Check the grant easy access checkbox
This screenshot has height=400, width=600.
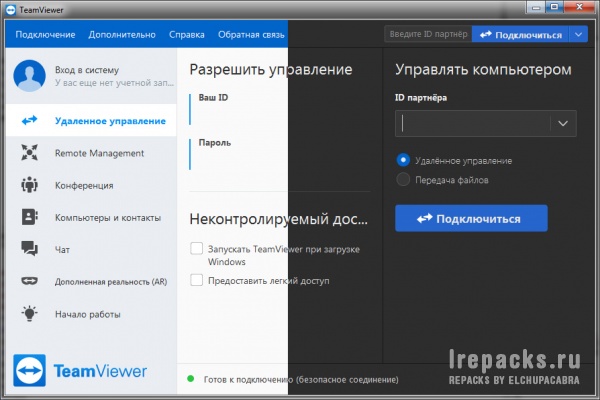[x=196, y=281]
